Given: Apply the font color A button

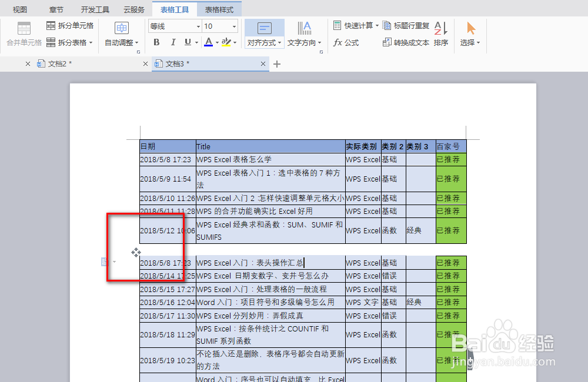Looking at the screenshot, I should (x=209, y=42).
